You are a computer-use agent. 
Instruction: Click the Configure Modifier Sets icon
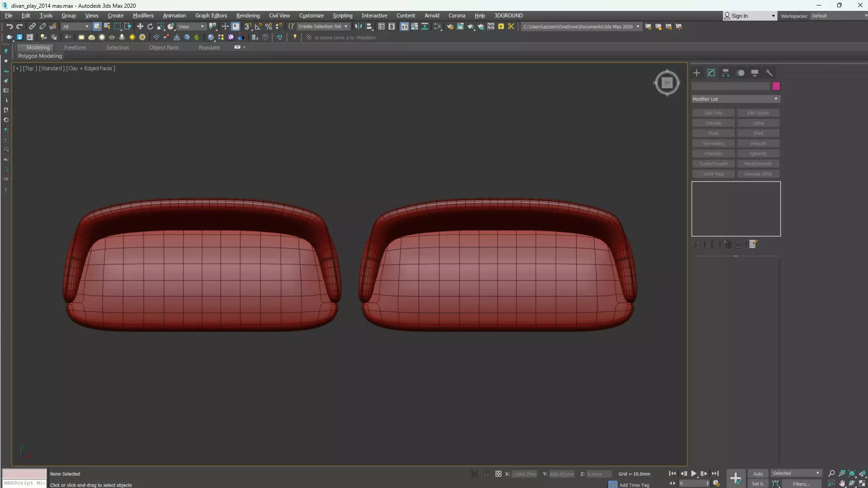[753, 244]
